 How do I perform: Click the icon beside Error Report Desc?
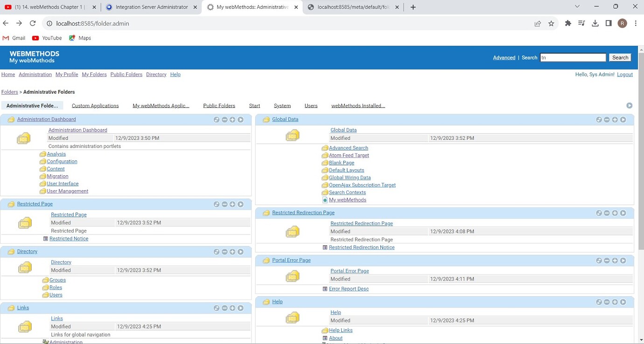pyautogui.click(x=325, y=289)
